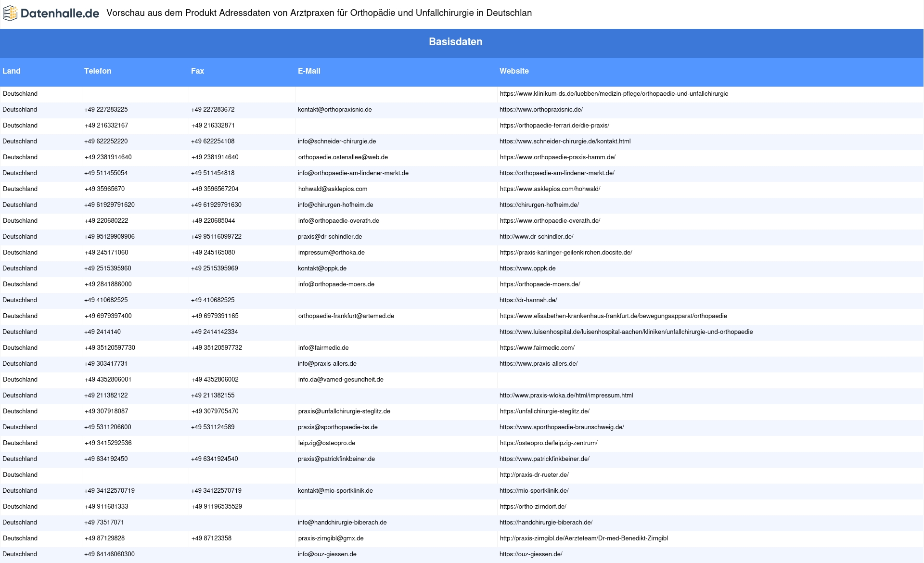Click phone number +49 227283225
The width and height of the screenshot is (924, 563).
point(106,110)
